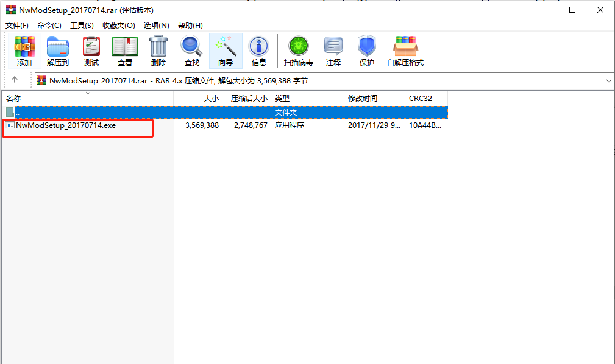Open the 注释 (Comment) tool

pyautogui.click(x=333, y=51)
